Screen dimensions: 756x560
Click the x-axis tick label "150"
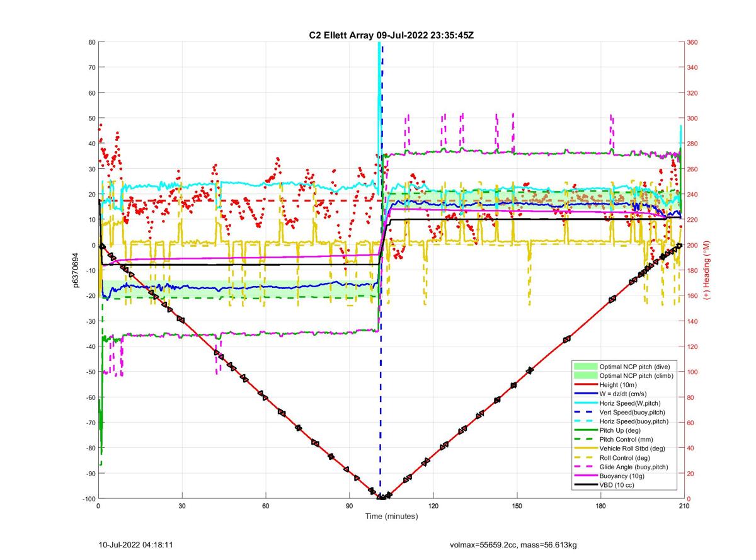pos(517,506)
